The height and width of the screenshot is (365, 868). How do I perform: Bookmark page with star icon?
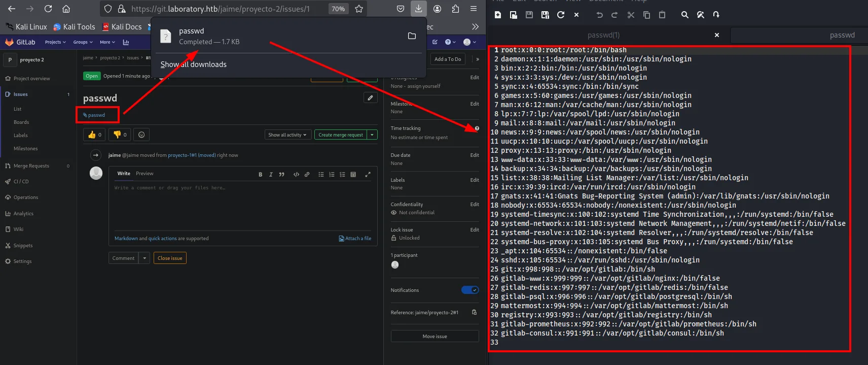pos(359,9)
